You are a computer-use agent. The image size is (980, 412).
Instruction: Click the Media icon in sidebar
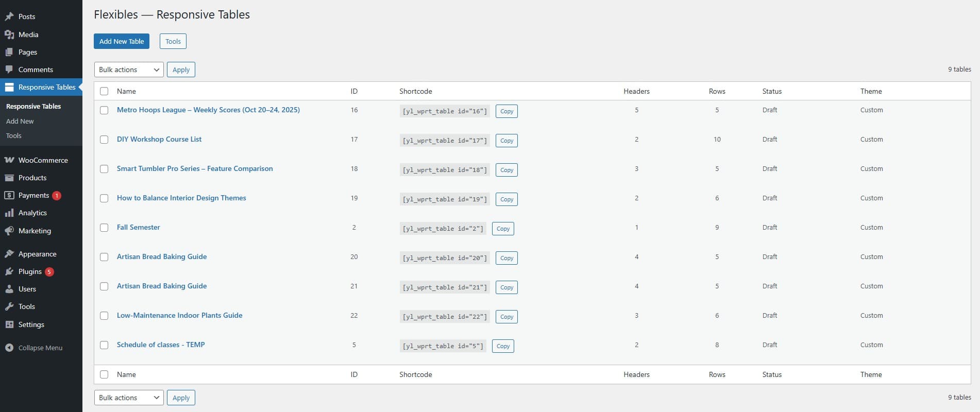[x=9, y=35]
